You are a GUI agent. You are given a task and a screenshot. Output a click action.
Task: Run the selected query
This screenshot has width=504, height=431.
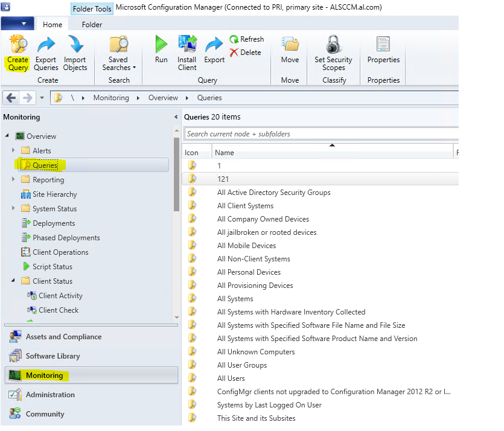161,49
